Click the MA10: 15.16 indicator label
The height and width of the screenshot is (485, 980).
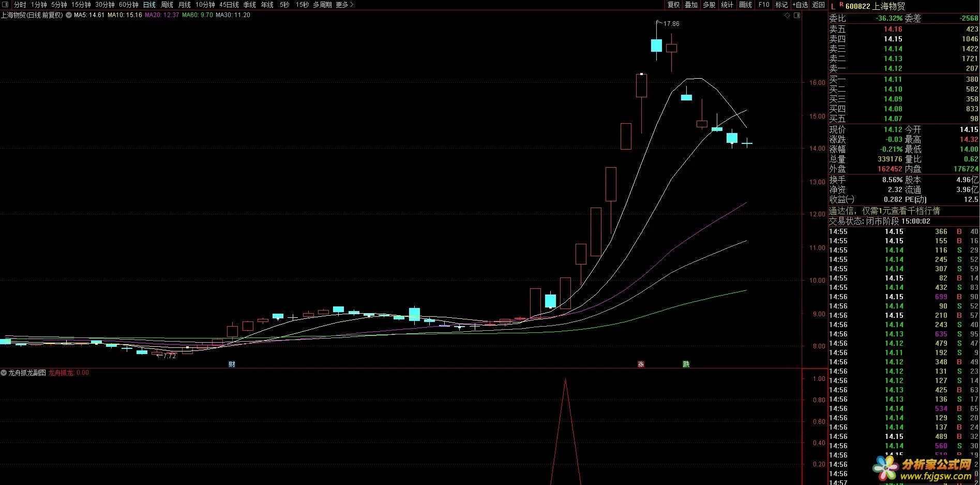pos(125,15)
